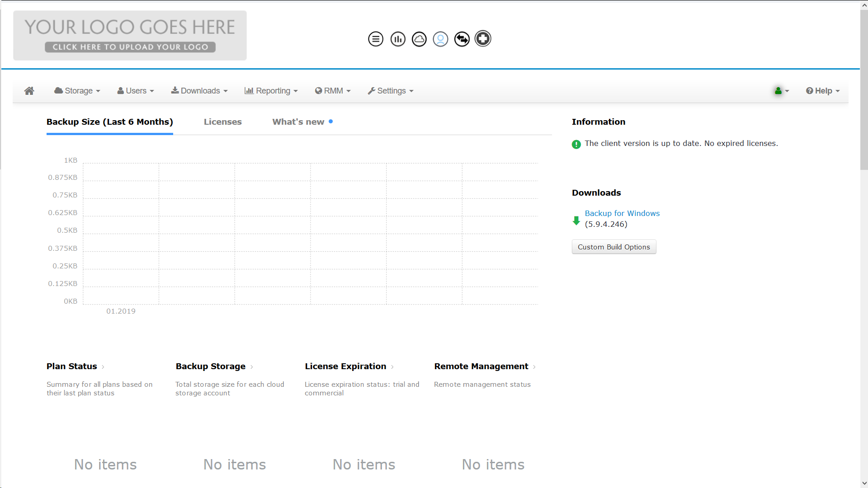This screenshot has width=868, height=488.
Task: Switch to What's new tab
Action: pyautogui.click(x=298, y=122)
